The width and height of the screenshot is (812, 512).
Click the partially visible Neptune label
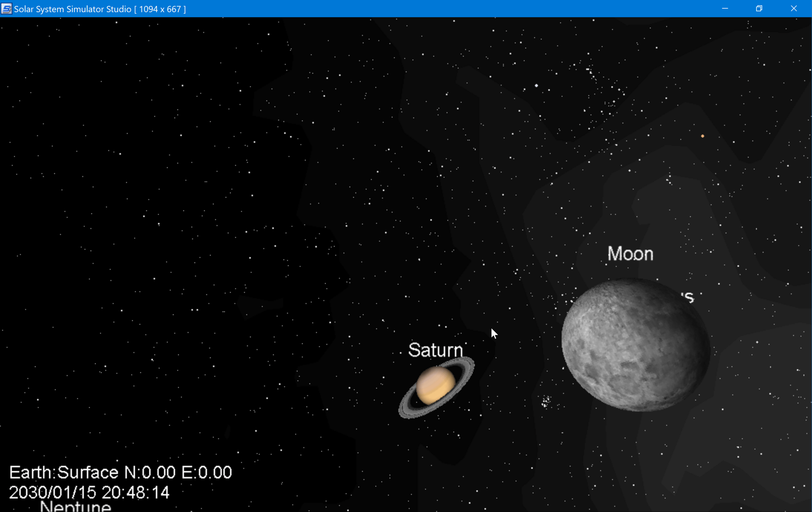(75, 506)
